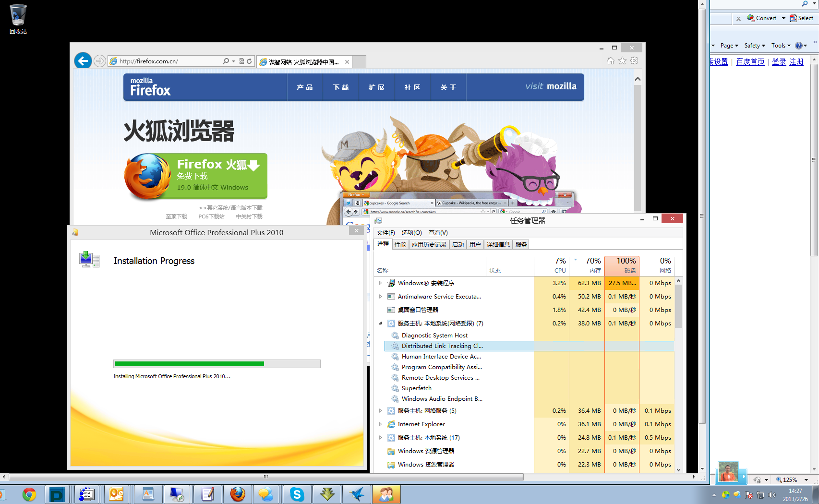
Task: Click the 登录 link
Action: [779, 62]
